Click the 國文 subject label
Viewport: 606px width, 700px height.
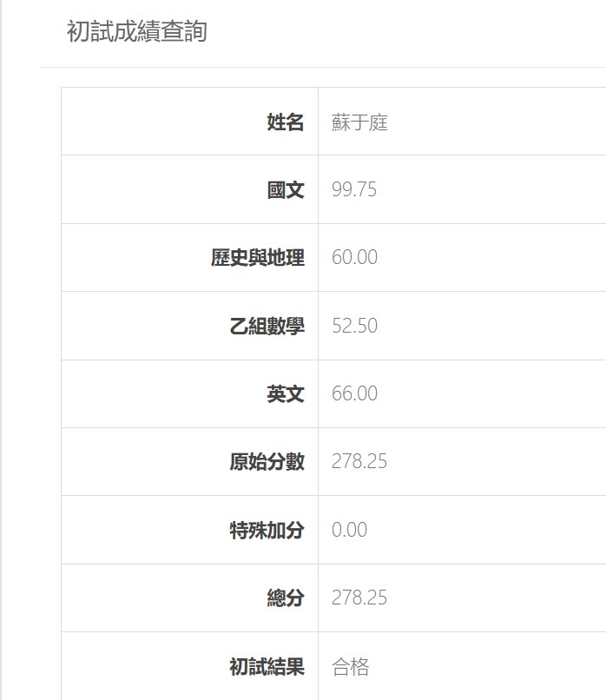(x=286, y=190)
